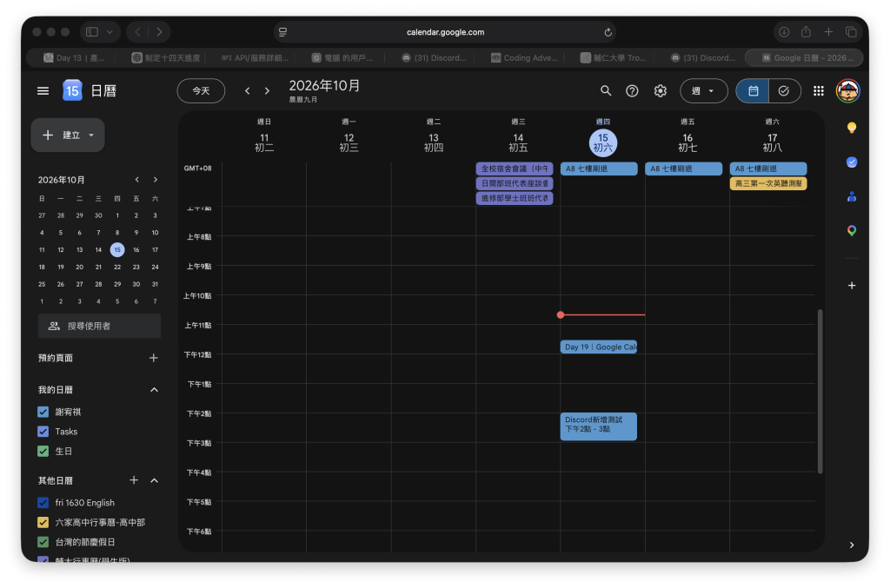
Task: Hide the 台灣的節慶假日 calendar
Action: tap(43, 542)
